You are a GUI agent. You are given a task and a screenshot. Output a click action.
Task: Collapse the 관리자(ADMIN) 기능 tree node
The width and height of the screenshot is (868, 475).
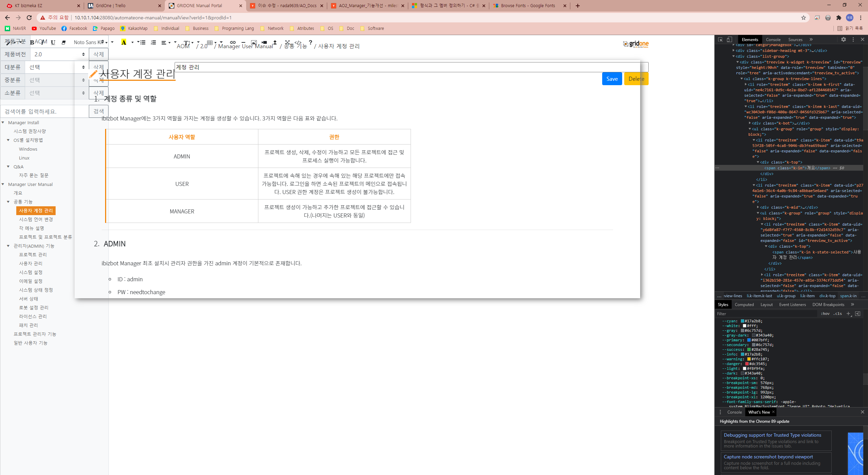[x=8, y=246]
